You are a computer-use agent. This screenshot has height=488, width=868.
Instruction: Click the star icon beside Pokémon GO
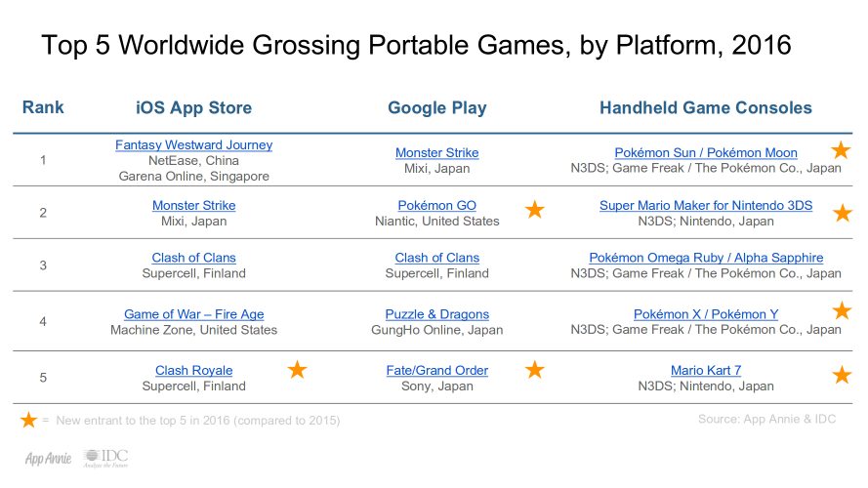pyautogui.click(x=535, y=210)
